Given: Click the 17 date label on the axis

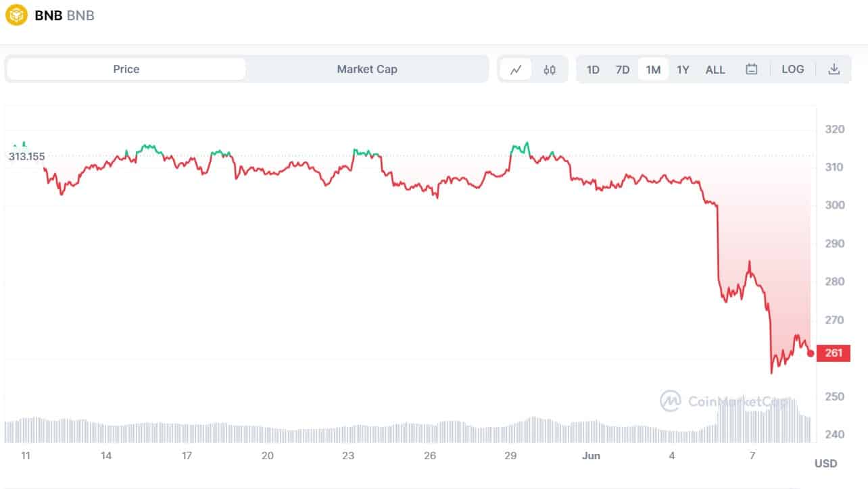Looking at the screenshot, I should coord(187,456).
